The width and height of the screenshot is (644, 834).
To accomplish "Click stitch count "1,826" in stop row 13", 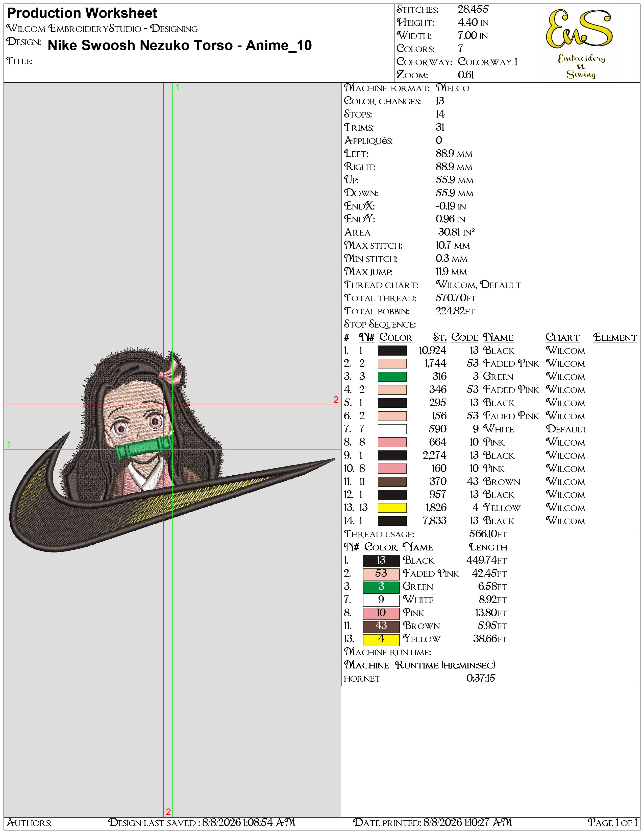I will click(x=436, y=508).
